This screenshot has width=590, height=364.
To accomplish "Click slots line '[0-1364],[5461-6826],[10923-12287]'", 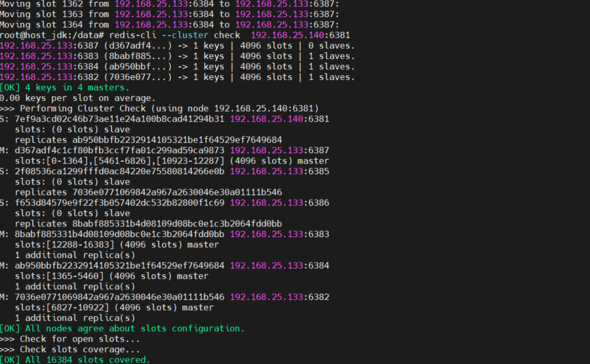I will coord(172,161).
